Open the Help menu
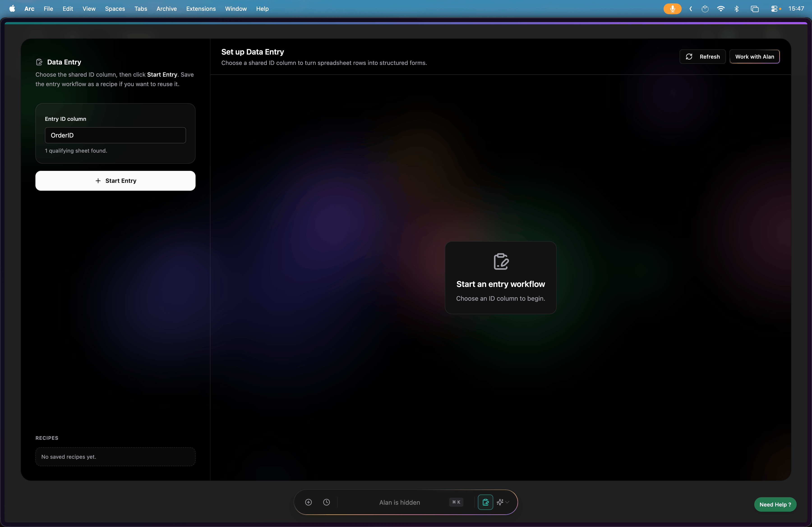Image resolution: width=812 pixels, height=527 pixels. (262, 9)
